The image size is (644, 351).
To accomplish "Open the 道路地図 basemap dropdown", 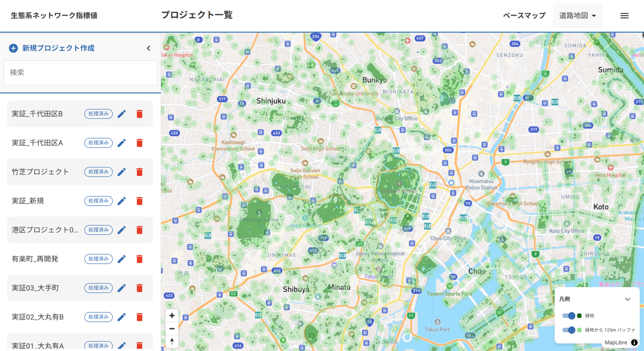I will 577,16.
